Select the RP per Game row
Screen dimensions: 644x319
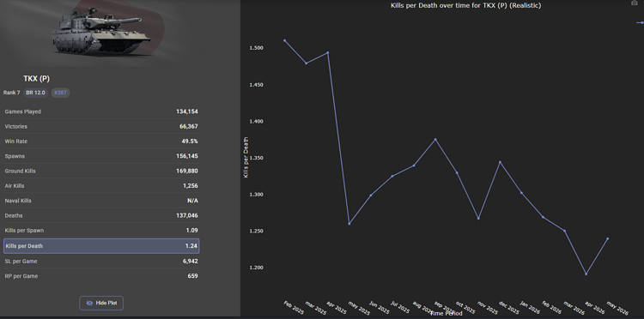coord(101,276)
